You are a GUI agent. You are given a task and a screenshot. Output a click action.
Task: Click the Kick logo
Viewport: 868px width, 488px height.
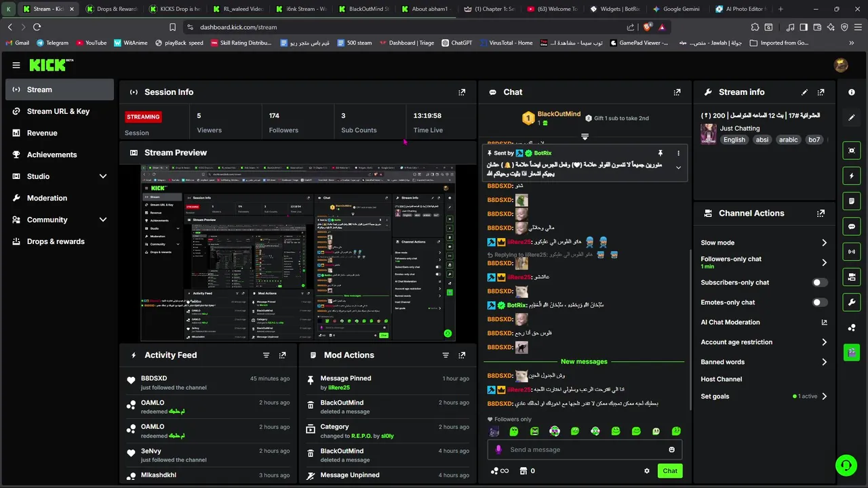[52, 65]
